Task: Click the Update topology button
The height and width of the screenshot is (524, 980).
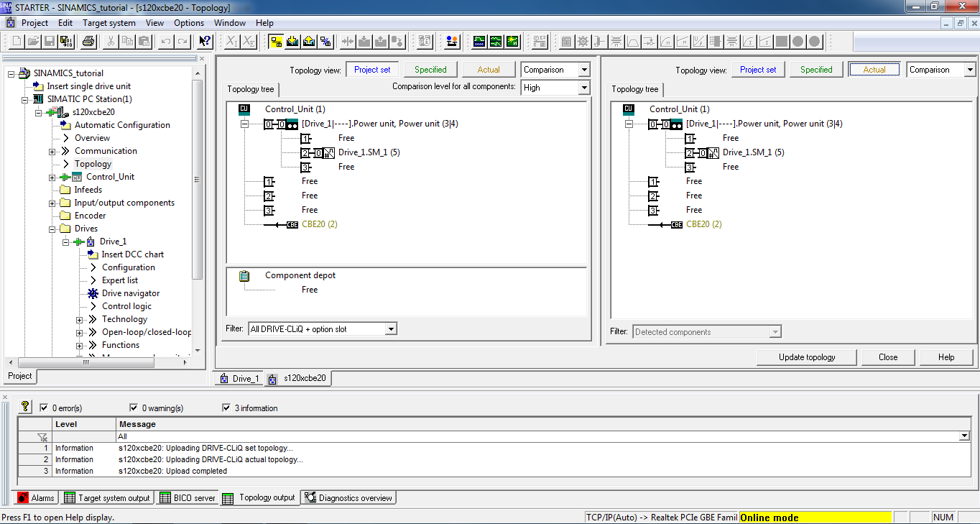Action: pos(807,357)
